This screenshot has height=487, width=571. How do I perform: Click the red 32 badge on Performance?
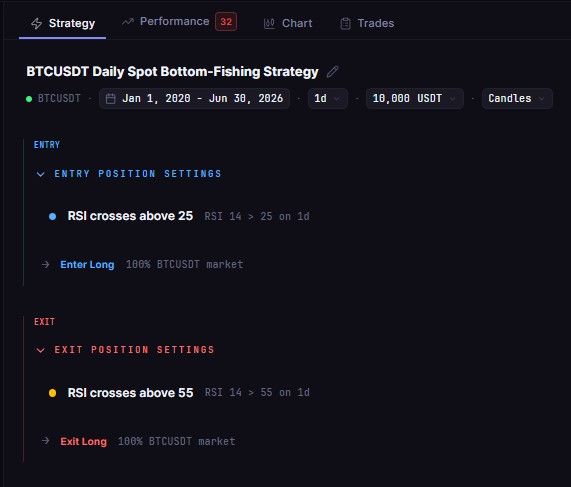pos(226,22)
